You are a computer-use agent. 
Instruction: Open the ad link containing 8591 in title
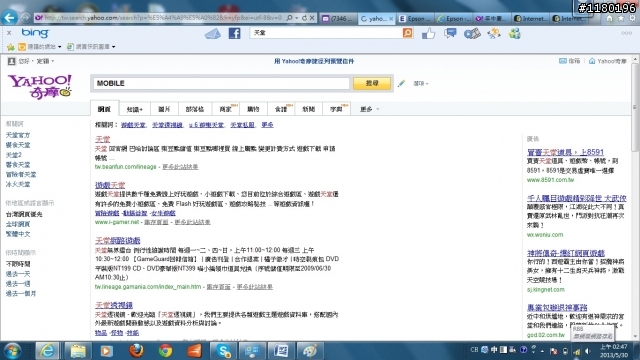click(x=565, y=152)
